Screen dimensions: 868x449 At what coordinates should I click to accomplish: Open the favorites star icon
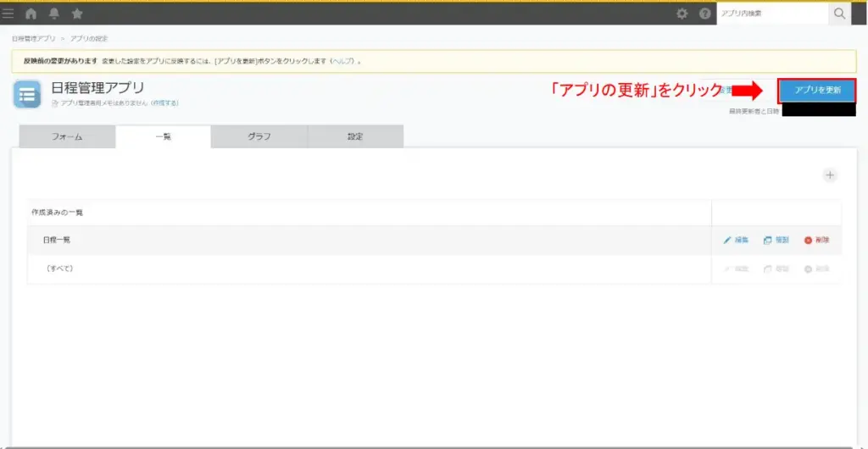coord(77,14)
